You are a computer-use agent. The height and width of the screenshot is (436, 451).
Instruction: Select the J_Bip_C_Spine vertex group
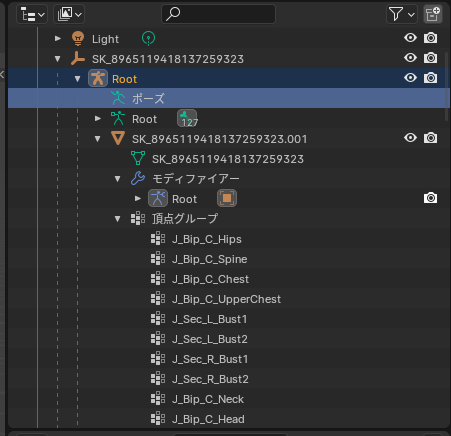209,259
